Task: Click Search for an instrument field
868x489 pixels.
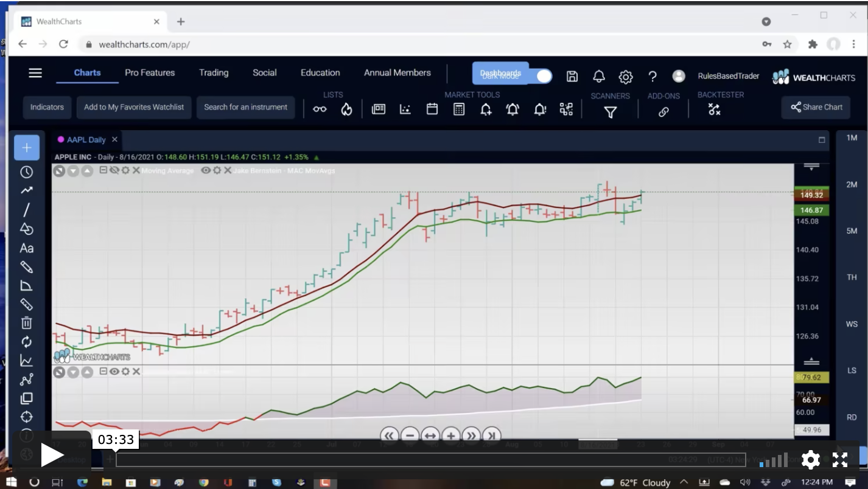Action: (246, 107)
